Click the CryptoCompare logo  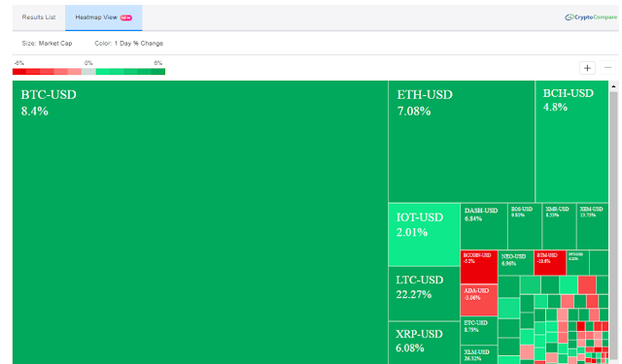click(591, 17)
